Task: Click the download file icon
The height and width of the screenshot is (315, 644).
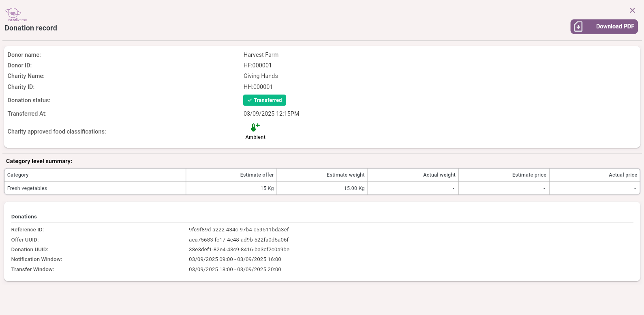Action: click(578, 26)
